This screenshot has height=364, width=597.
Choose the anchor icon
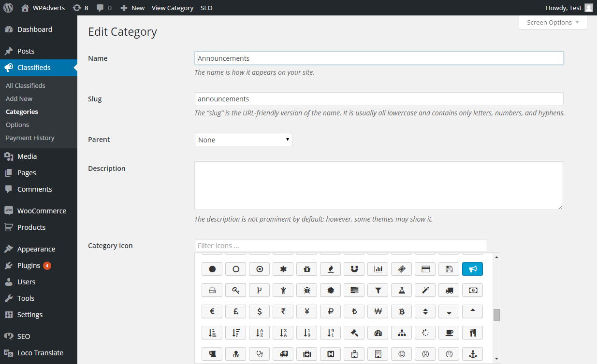click(x=472, y=354)
